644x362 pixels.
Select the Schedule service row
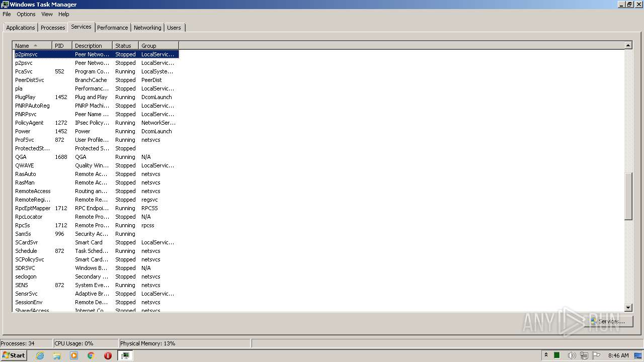[96, 251]
